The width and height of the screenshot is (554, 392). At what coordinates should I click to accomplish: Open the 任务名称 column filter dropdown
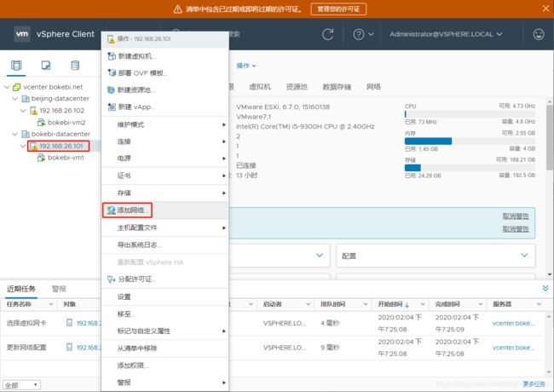[51, 304]
